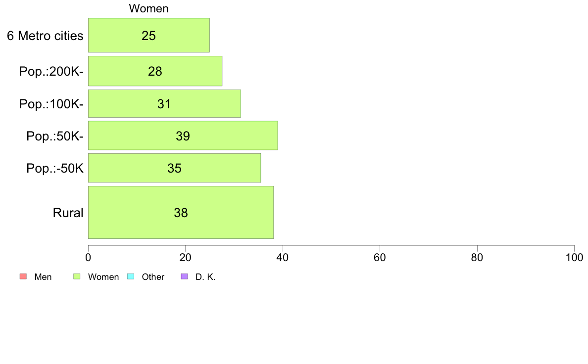
Task: Select the Rural bar showing 38
Action: pos(181,212)
